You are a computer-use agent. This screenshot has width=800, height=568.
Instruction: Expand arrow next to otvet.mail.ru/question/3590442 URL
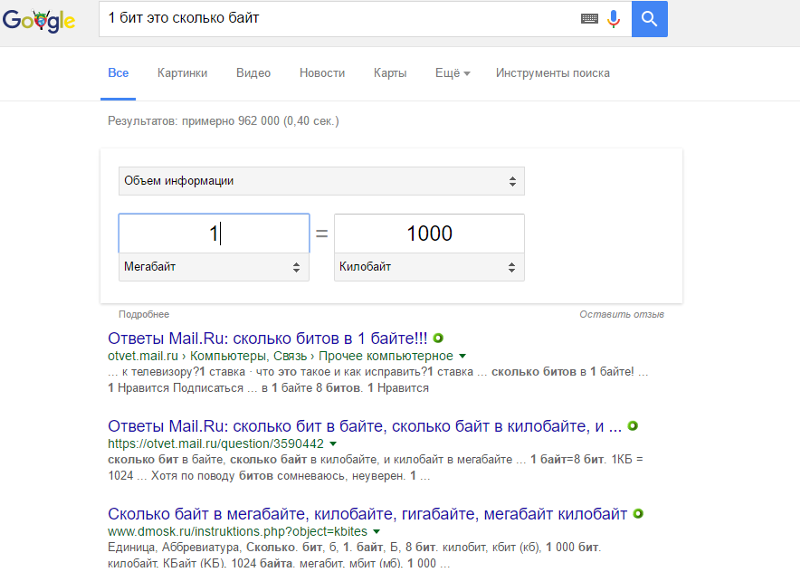coord(333,443)
